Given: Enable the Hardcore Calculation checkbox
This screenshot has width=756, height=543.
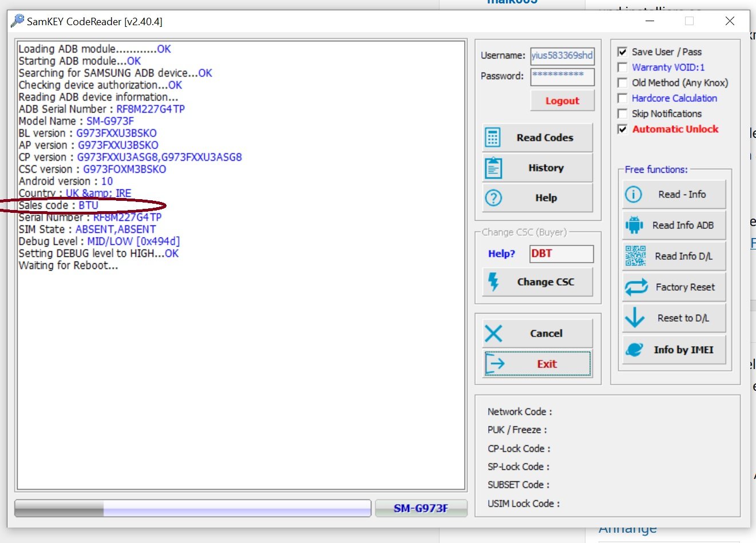Looking at the screenshot, I should pos(623,98).
